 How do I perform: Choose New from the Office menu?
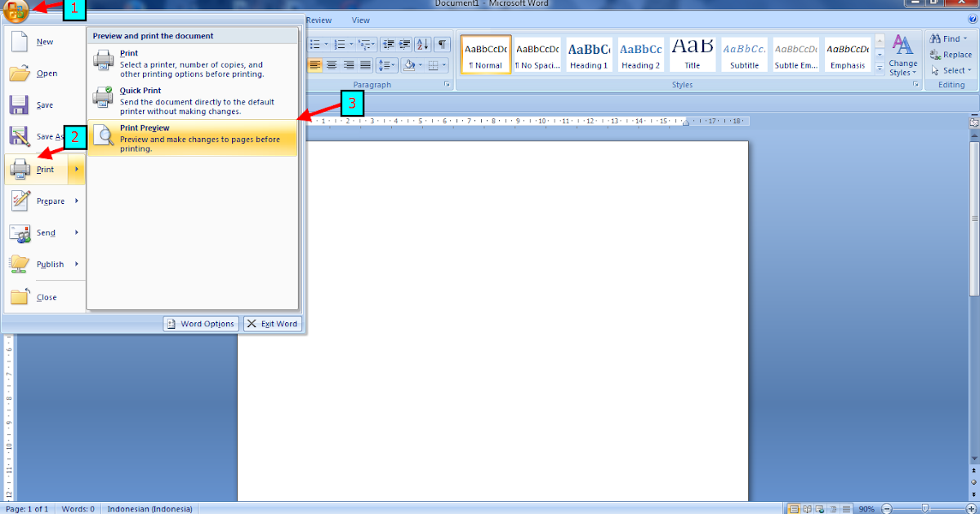(44, 42)
